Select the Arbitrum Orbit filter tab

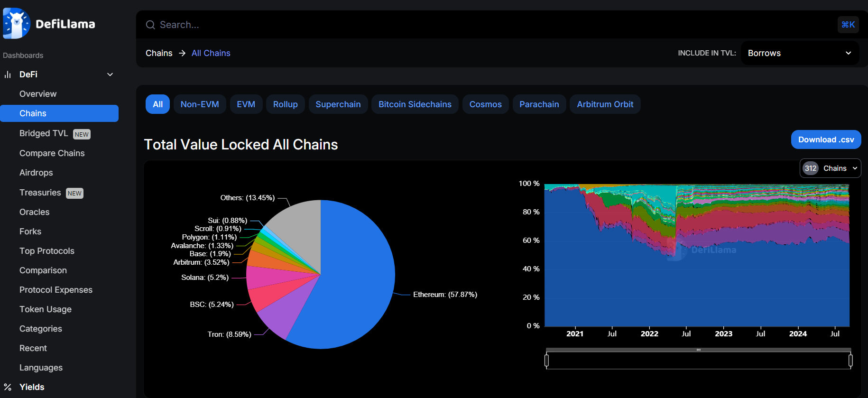(x=605, y=104)
